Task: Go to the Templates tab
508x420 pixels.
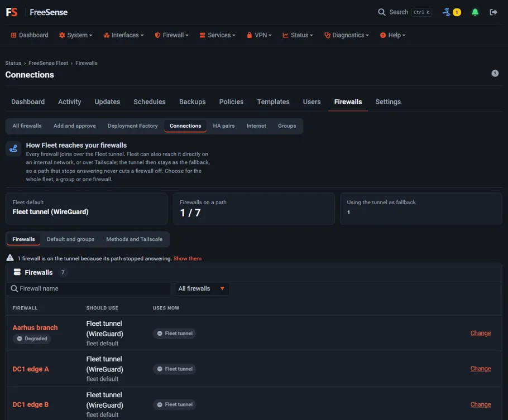Action: pos(273,102)
